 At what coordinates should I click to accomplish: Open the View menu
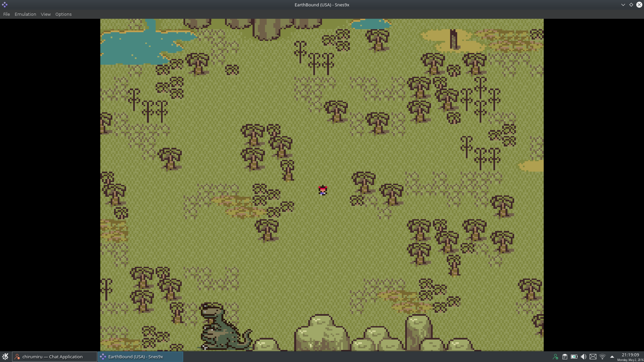(x=46, y=14)
